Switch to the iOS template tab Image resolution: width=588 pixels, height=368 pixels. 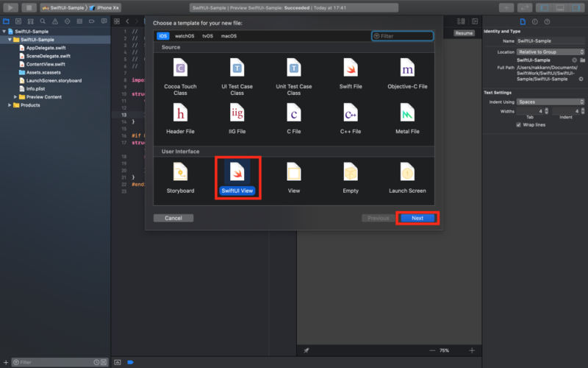(162, 36)
